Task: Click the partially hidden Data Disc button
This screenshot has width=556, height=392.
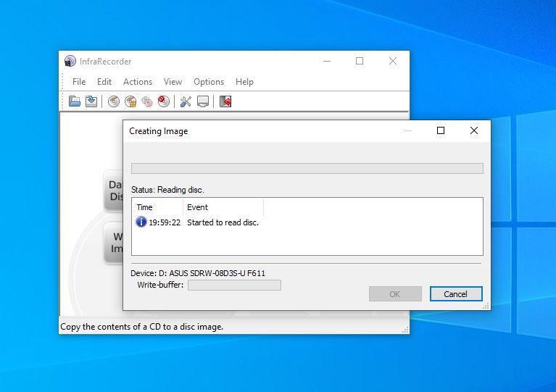Action: (114, 191)
